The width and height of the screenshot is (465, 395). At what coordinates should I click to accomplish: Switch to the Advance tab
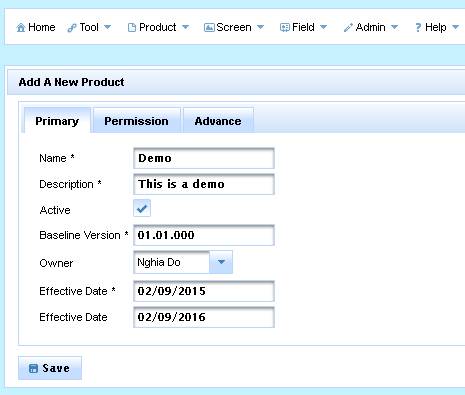coord(218,120)
